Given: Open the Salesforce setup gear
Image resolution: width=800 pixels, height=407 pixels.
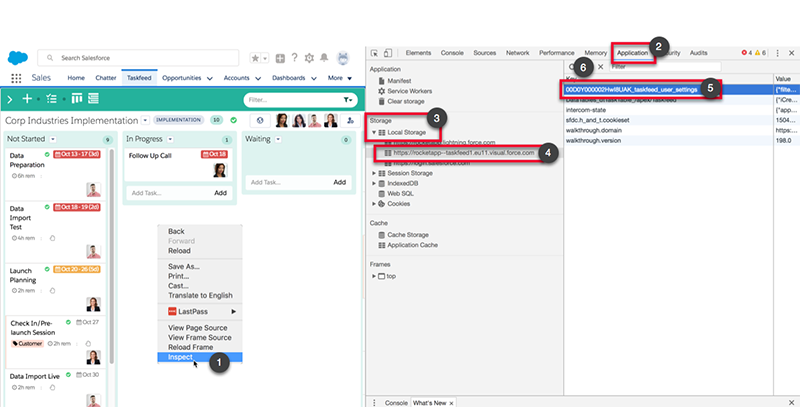Looking at the screenshot, I should [309, 58].
